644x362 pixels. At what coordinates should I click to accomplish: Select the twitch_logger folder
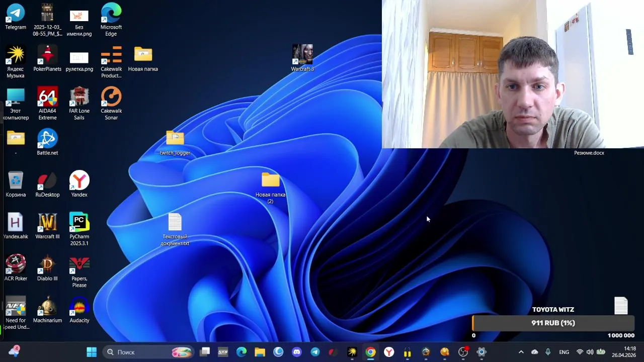tap(175, 142)
